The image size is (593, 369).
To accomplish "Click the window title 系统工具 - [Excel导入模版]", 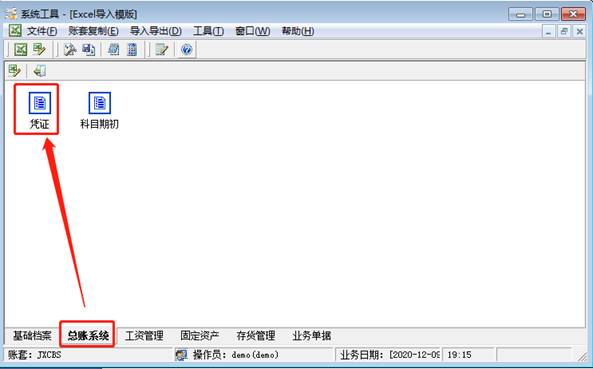I will [78, 14].
